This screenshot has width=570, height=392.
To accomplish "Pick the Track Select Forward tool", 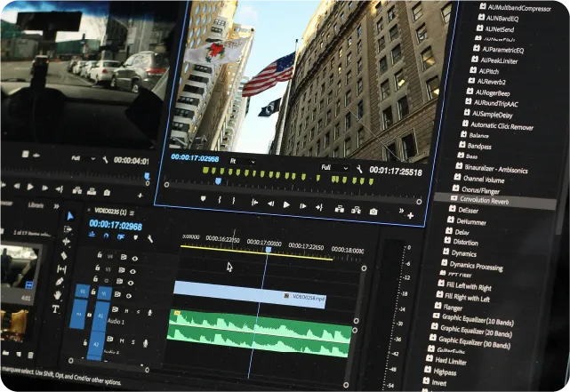I will coord(68,228).
